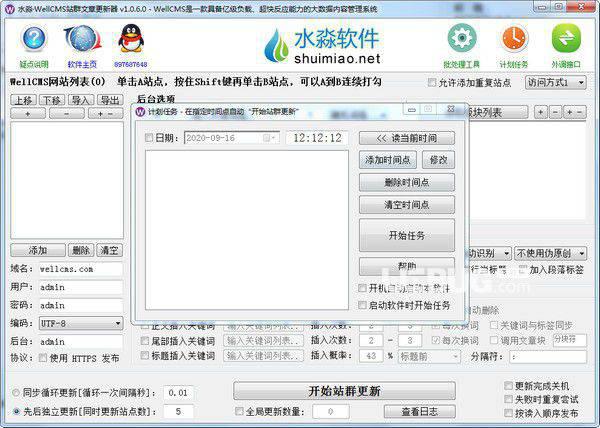Open the 编码 UTF-8 dropdown
Viewport: 600px width, 428px height.
pyautogui.click(x=81, y=324)
